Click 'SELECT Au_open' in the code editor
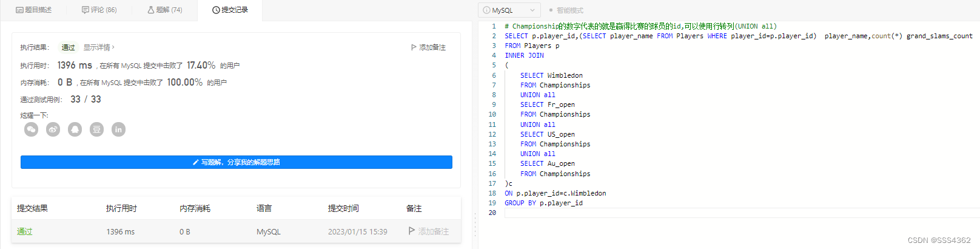 pos(548,163)
